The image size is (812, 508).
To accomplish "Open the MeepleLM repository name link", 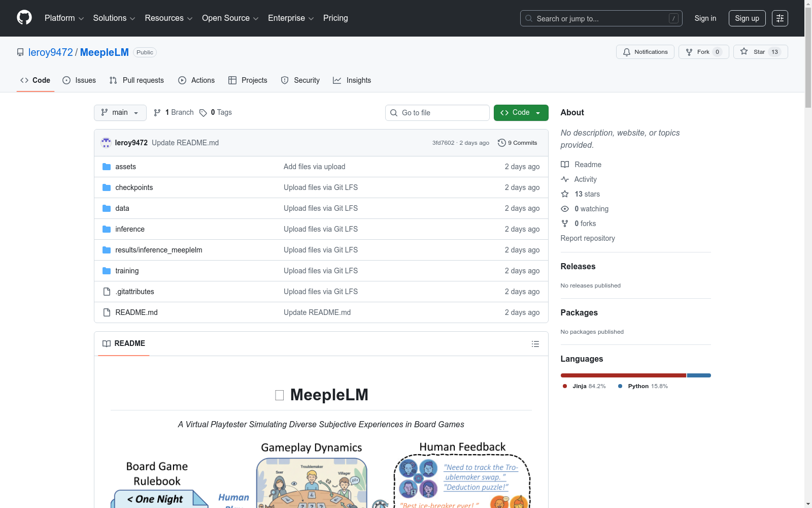I will tap(105, 52).
